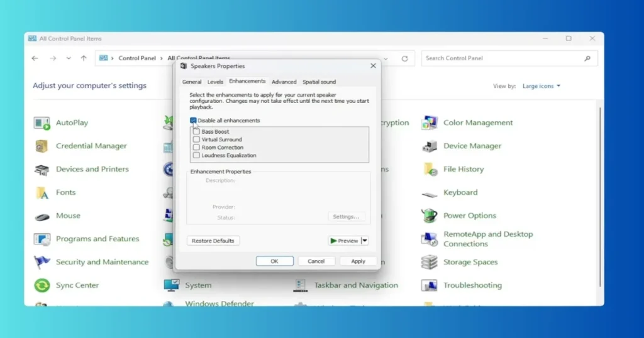Expand the Preview button dropdown arrow
Image resolution: width=644 pixels, height=338 pixels.
click(x=365, y=241)
